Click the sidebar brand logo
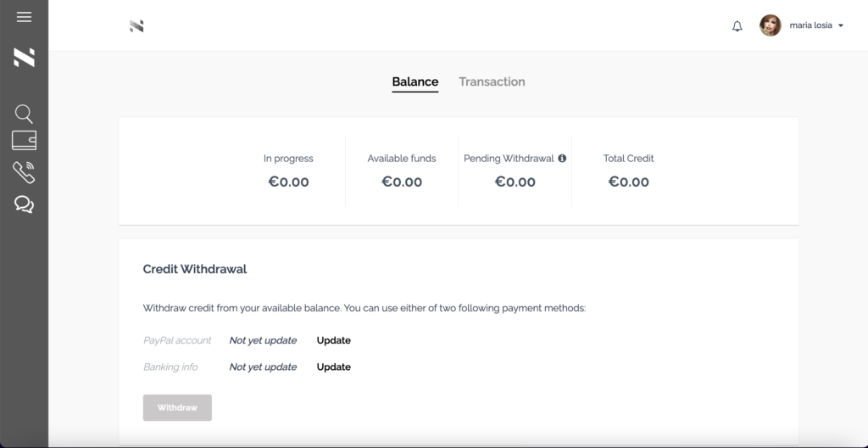The image size is (868, 448). coord(24,58)
